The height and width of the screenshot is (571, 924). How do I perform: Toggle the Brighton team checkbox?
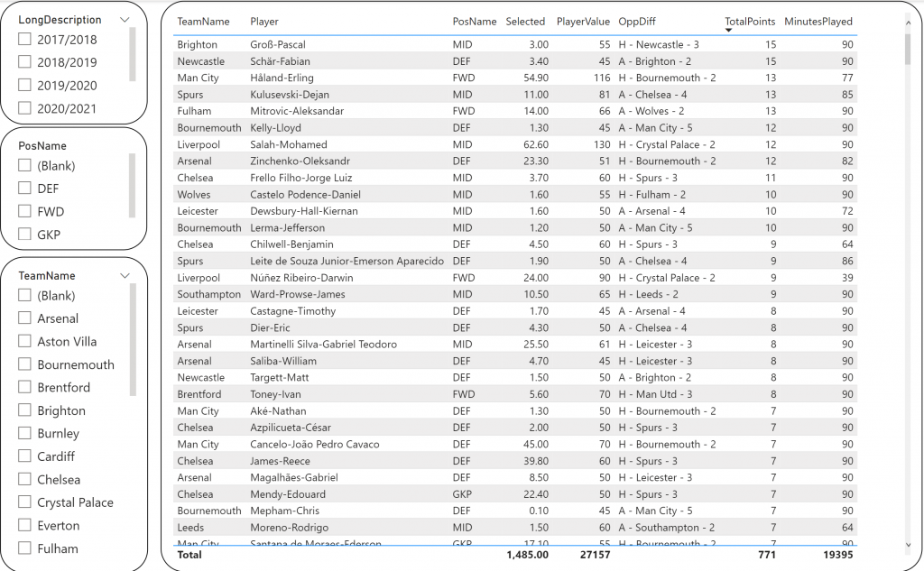24,410
